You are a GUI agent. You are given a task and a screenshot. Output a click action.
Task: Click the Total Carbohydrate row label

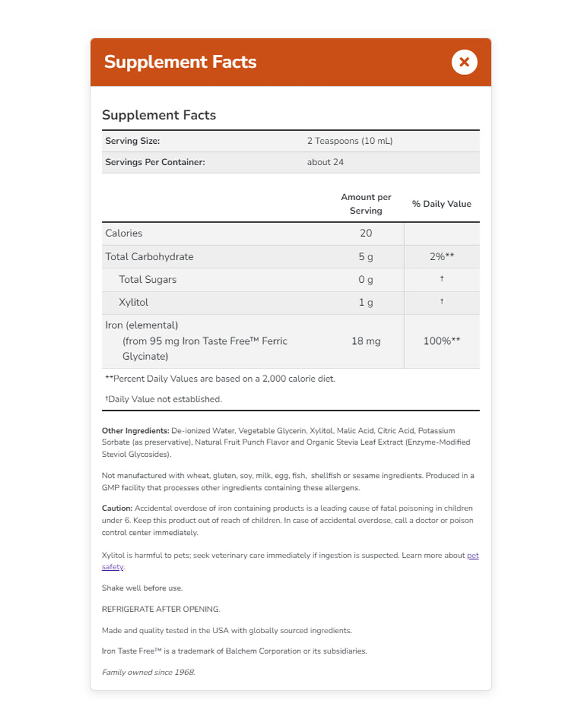pyautogui.click(x=149, y=257)
